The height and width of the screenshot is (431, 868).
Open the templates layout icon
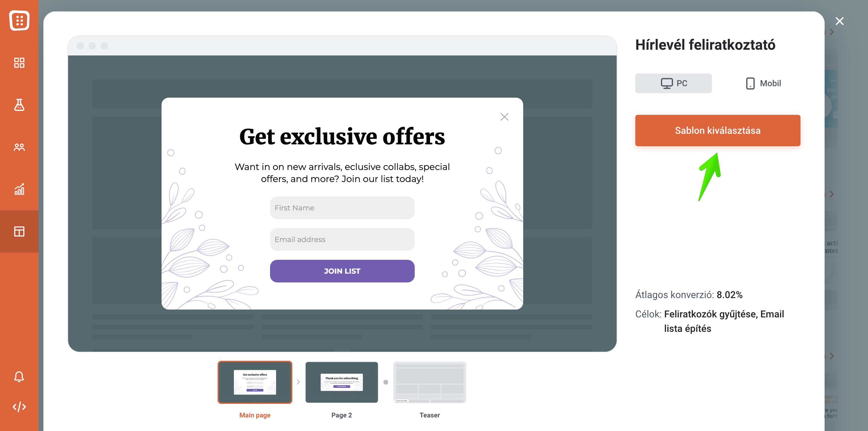(x=19, y=231)
